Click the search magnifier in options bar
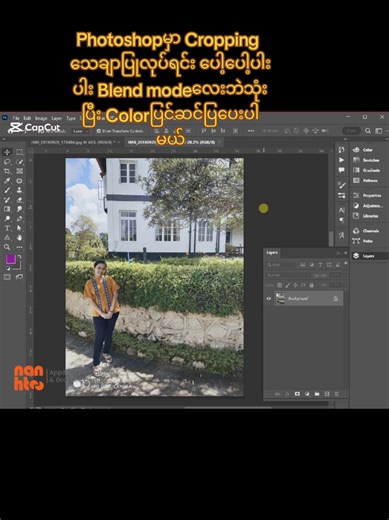 coord(368,131)
